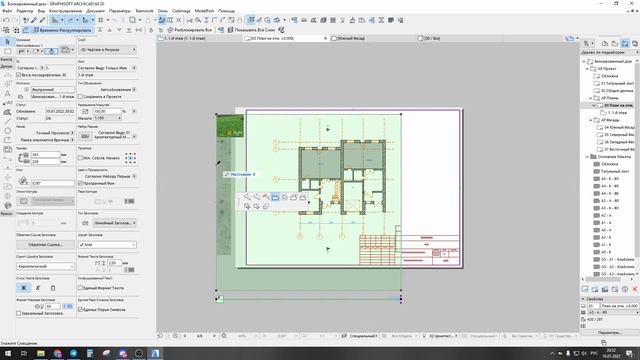Viewport: 640px width, 360px height.
Task: Toggle the 'Прозрачный Фон' checkbox
Action: 80,183
